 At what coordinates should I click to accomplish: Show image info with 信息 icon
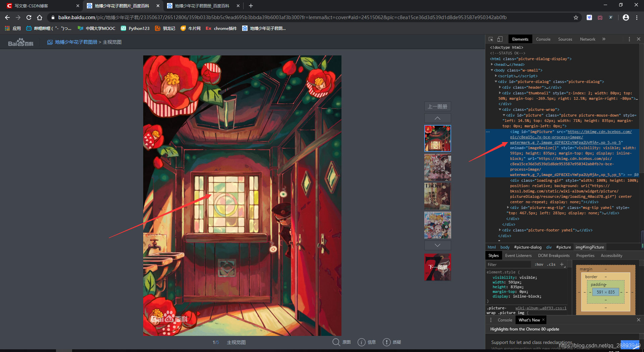pos(362,342)
